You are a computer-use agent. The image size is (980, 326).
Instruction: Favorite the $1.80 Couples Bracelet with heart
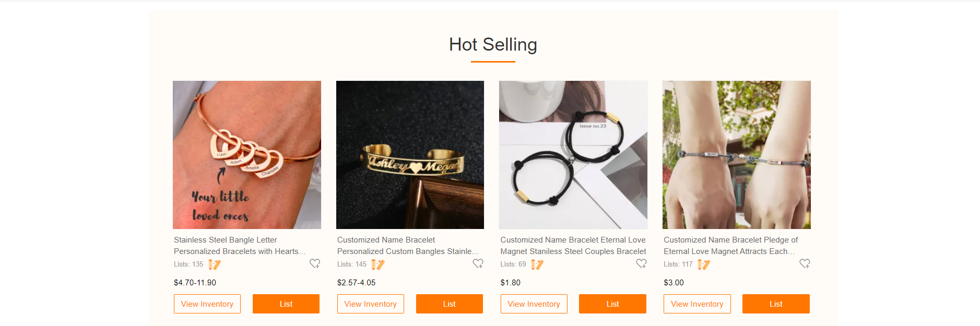pyautogui.click(x=641, y=264)
